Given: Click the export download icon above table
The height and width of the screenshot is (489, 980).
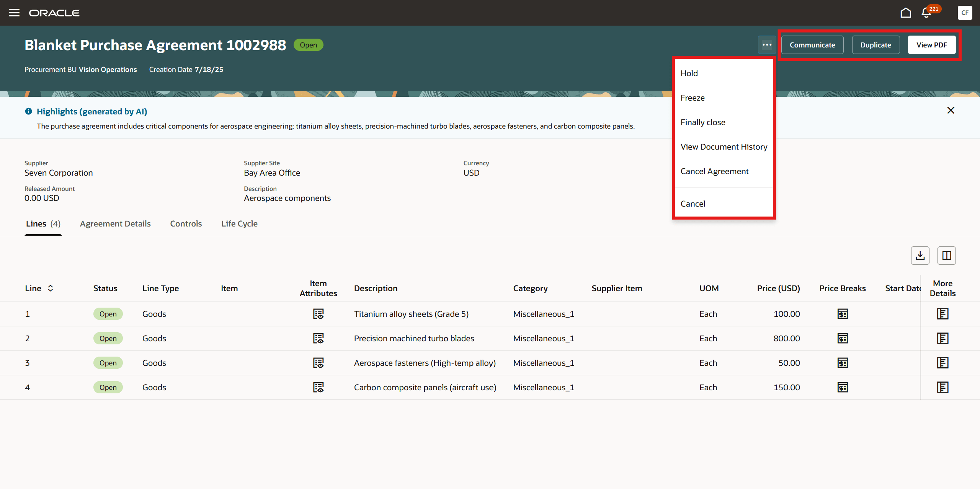Looking at the screenshot, I should coord(920,256).
